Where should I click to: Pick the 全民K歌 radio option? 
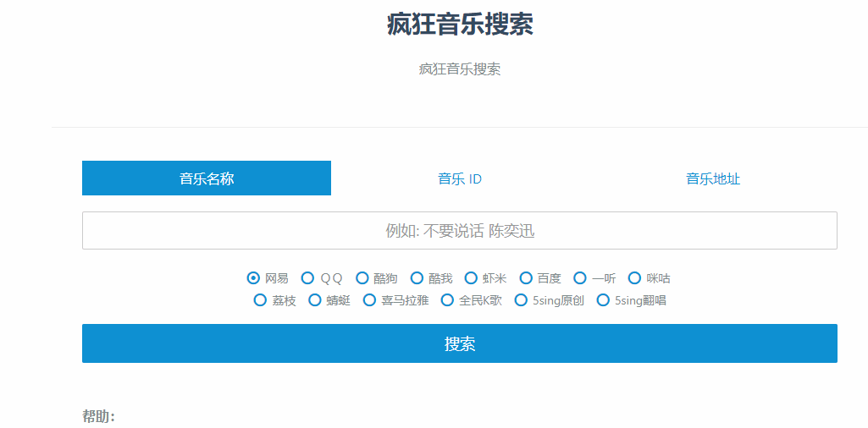447,300
